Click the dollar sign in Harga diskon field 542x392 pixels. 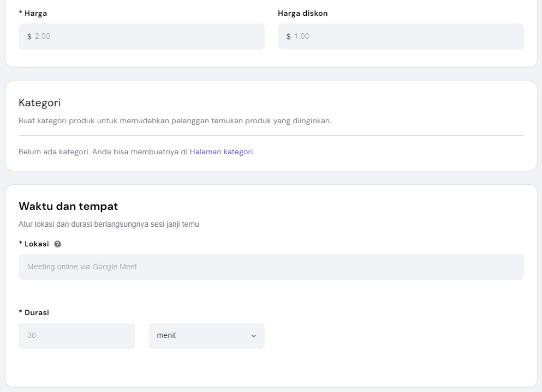pyautogui.click(x=288, y=36)
